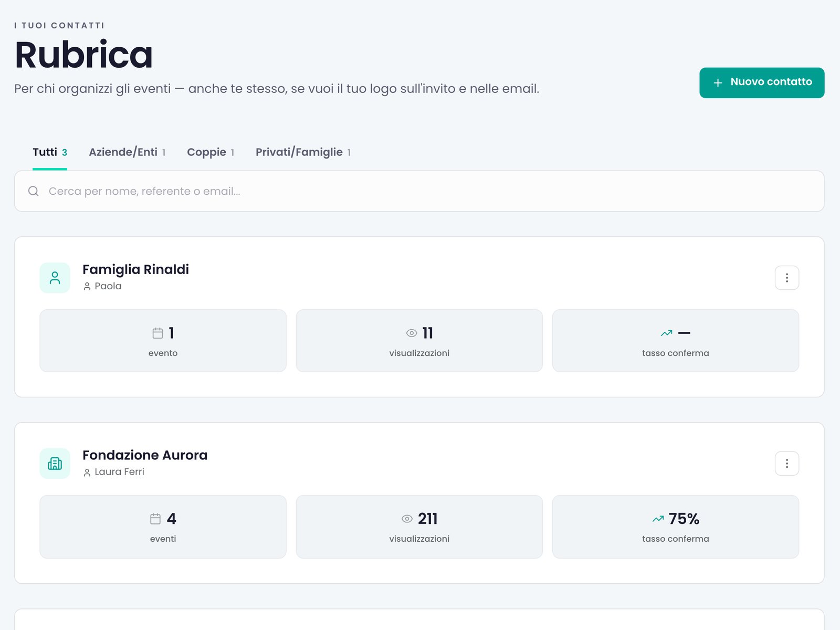
Task: Click the person icon next to Paola
Action: (x=87, y=287)
